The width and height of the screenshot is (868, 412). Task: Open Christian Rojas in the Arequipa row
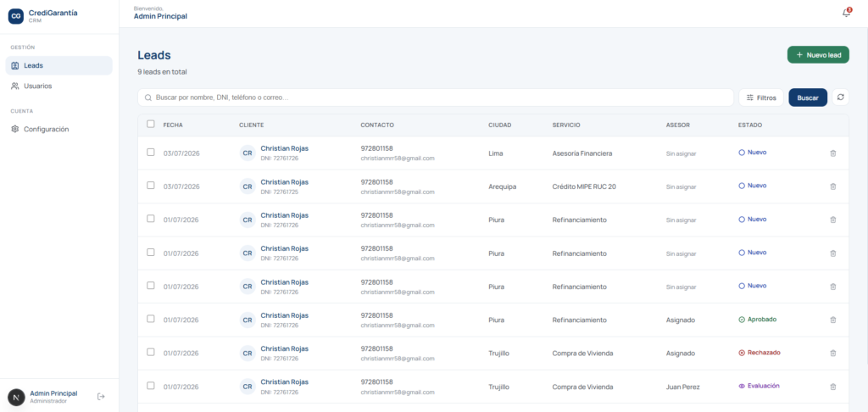click(285, 181)
